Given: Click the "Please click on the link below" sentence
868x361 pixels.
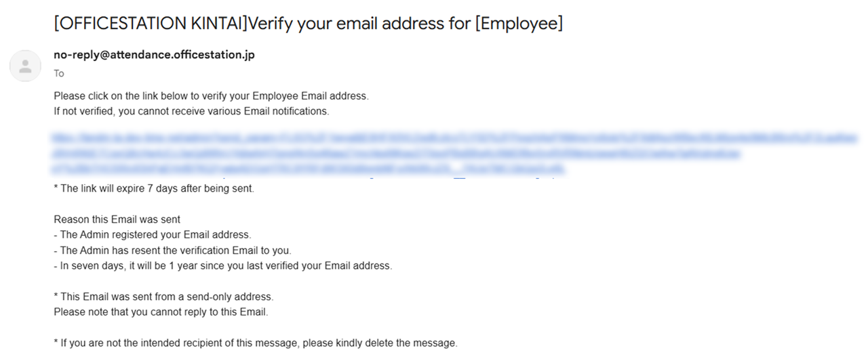Looking at the screenshot, I should coord(211,96).
